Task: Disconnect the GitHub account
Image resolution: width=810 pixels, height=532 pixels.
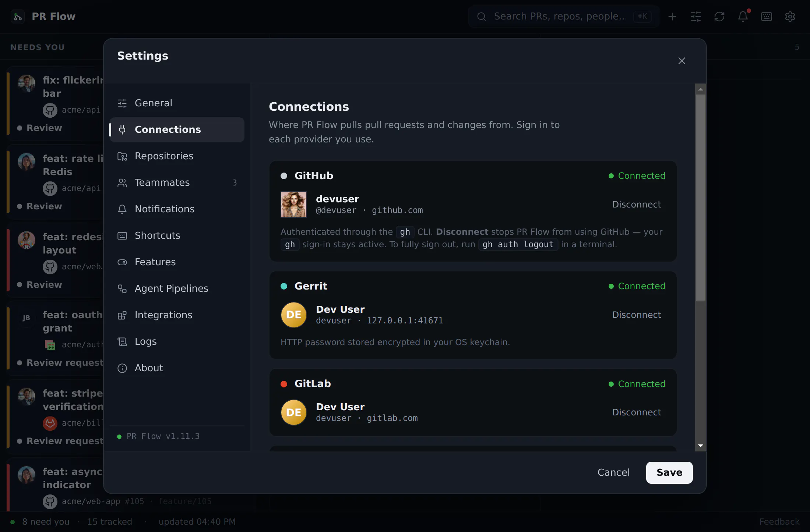Action: 637,205
